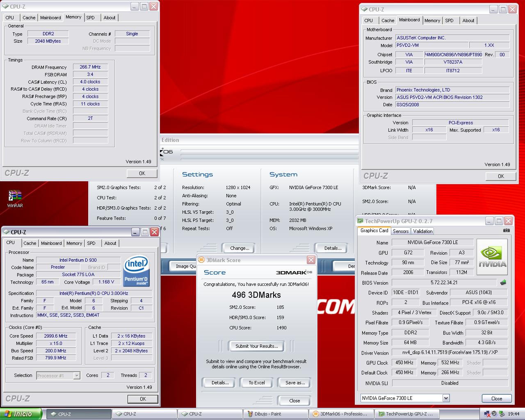This screenshot has width=525, height=420.
Task: Close the 3DMark Score dialog with X
Action: click(x=311, y=260)
